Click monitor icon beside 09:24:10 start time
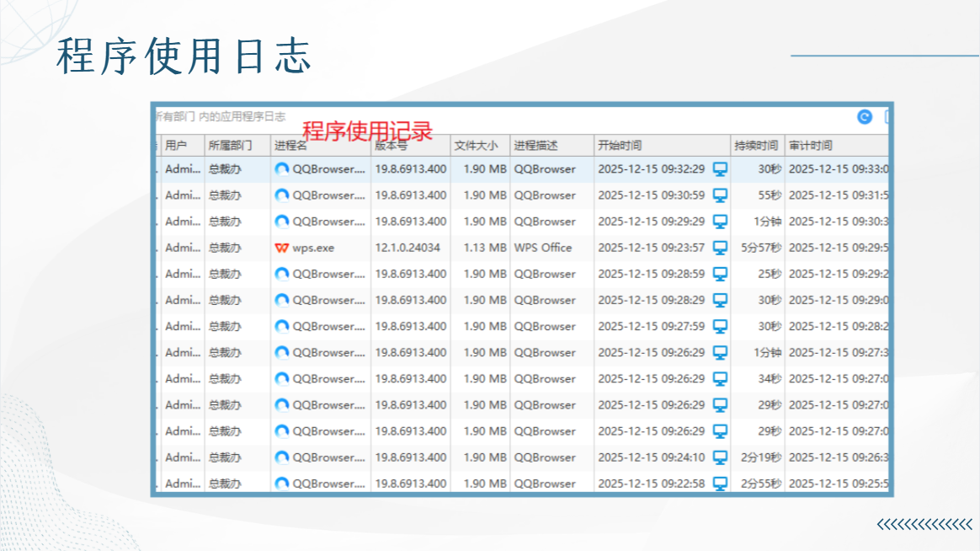This screenshot has width=980, height=551. tap(720, 457)
